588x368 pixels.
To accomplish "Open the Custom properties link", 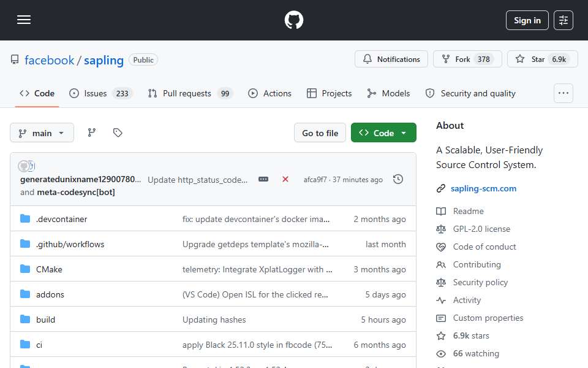I will tap(488, 318).
